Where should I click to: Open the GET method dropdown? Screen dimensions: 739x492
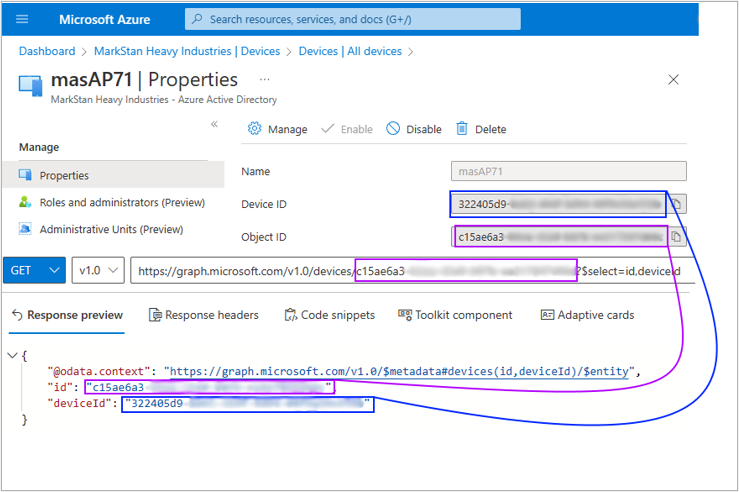(x=34, y=270)
